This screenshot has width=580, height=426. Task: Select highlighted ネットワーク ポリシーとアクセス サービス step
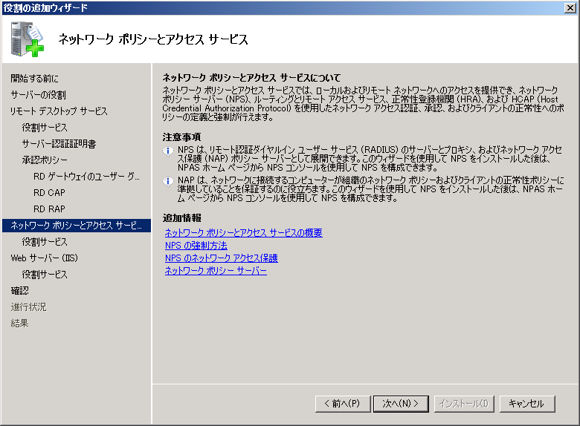(x=76, y=226)
